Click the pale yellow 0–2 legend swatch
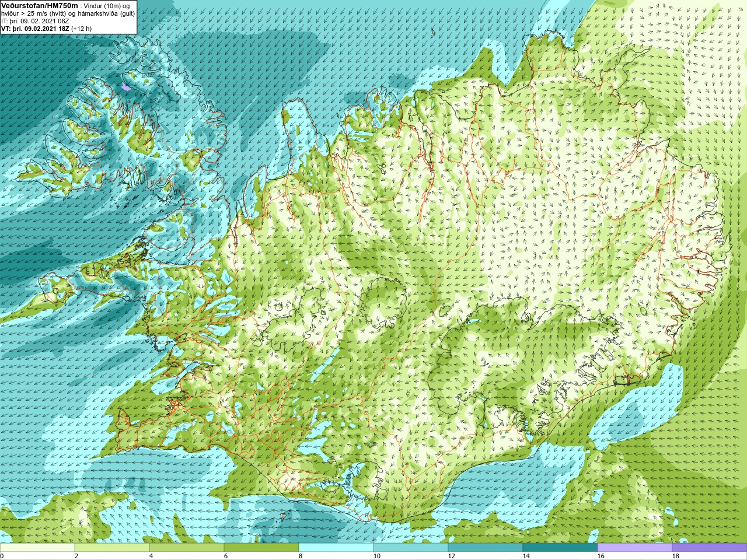The width and height of the screenshot is (747, 560). [x=37, y=548]
